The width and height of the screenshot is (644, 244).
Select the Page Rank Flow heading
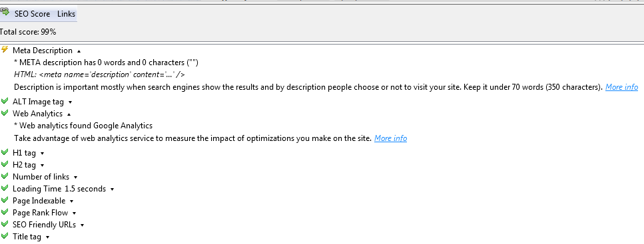pyautogui.click(x=40, y=213)
